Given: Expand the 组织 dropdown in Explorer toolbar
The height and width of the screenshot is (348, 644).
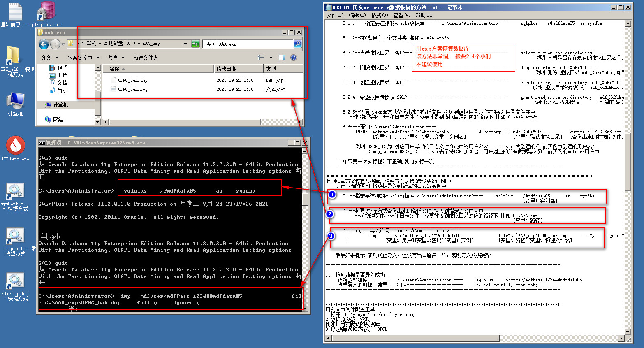Looking at the screenshot, I should pos(51,58).
